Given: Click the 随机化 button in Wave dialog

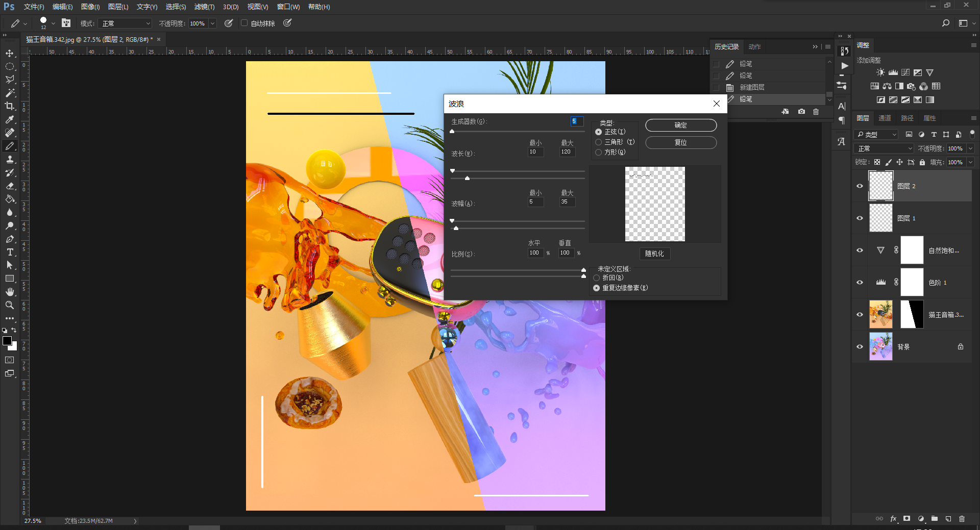Looking at the screenshot, I should tap(655, 254).
